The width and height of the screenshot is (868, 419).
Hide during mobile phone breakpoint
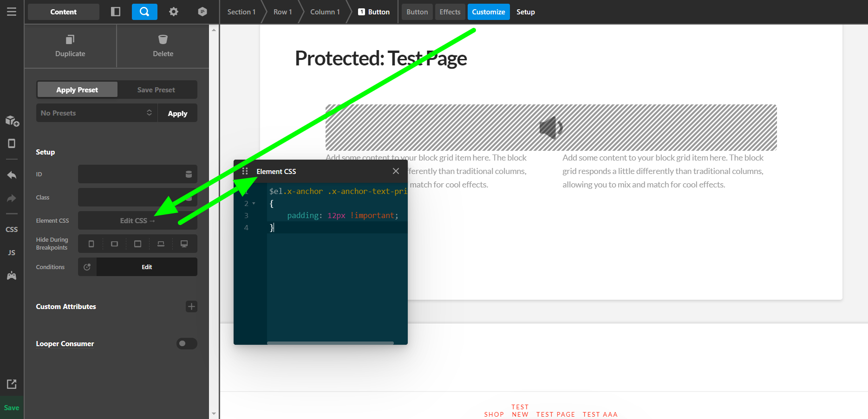tap(91, 244)
